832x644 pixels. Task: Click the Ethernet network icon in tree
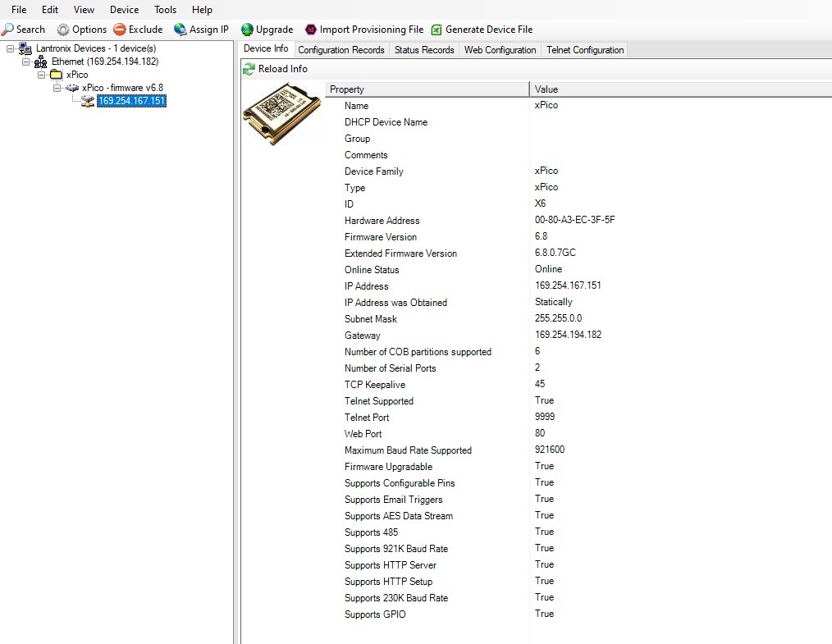point(40,62)
